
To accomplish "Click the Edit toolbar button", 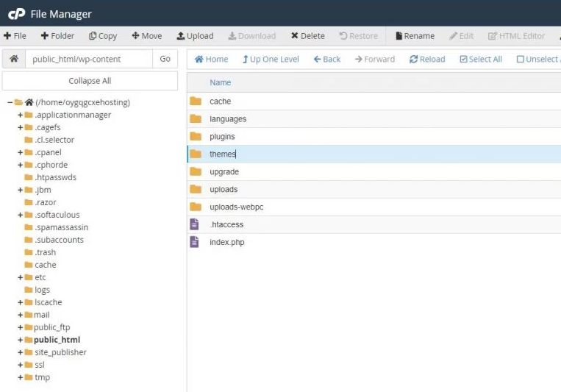I will pos(462,36).
